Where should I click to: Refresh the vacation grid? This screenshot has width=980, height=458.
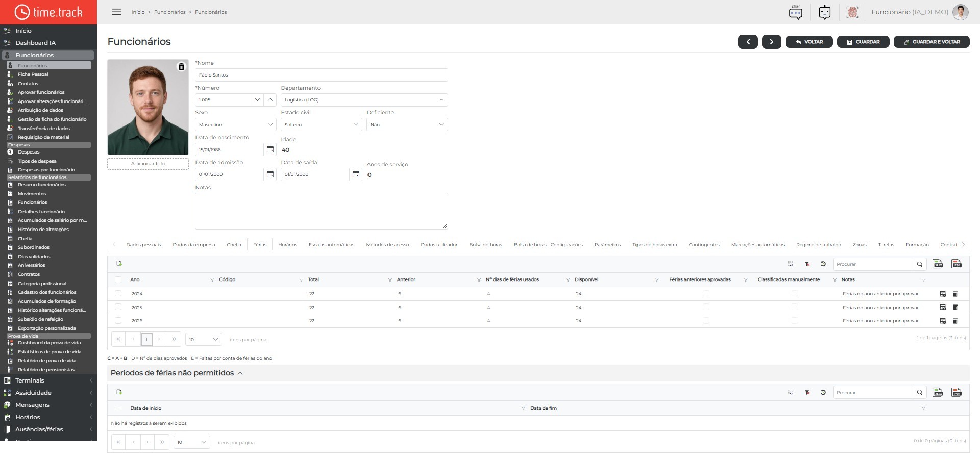coord(823,264)
